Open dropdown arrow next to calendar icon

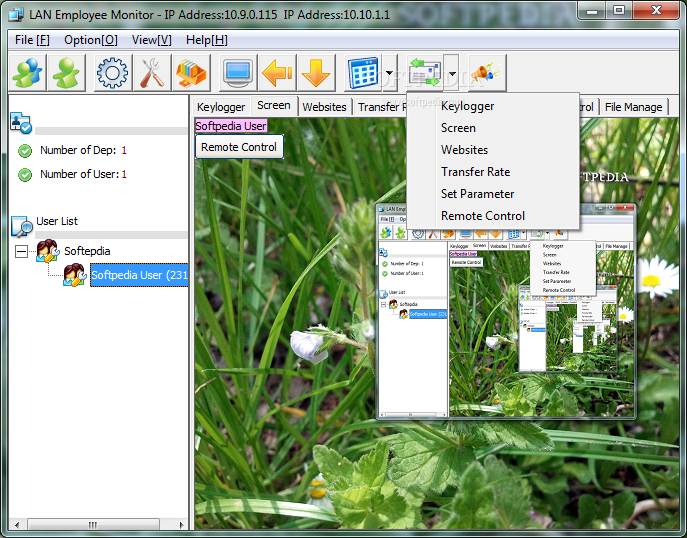pos(390,73)
